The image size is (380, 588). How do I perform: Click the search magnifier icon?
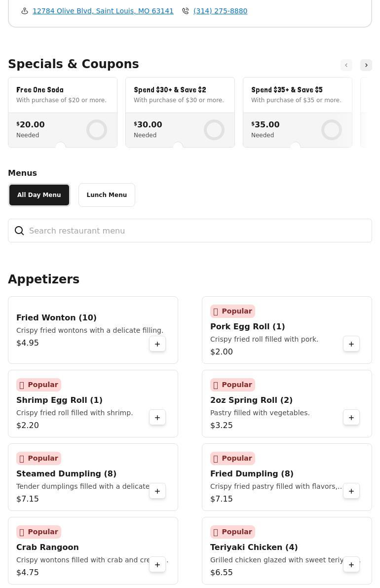point(19,231)
